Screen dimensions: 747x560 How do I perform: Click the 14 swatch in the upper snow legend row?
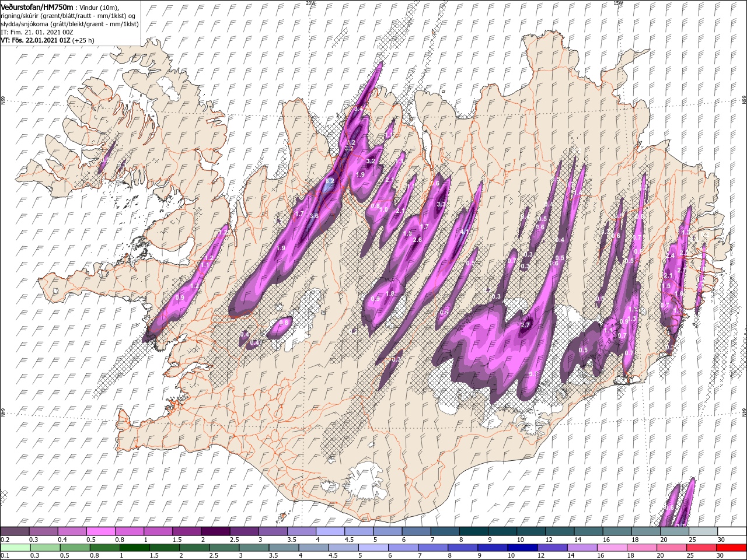pyautogui.click(x=589, y=531)
